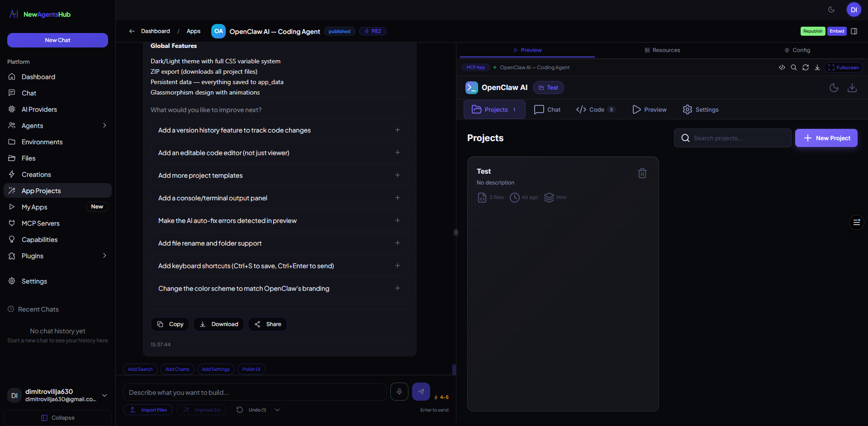This screenshot has height=426, width=868.
Task: Switch OpenClaw AI app theme moon icon
Action: (x=834, y=88)
